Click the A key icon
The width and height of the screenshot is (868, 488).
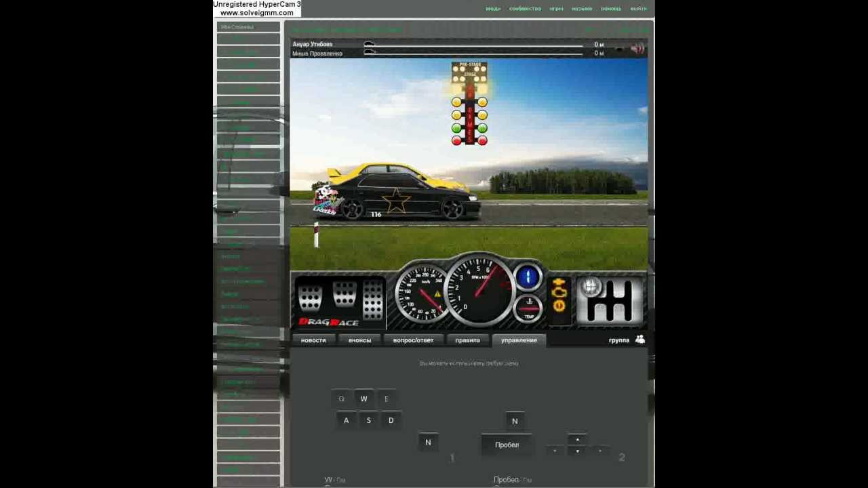click(x=346, y=420)
